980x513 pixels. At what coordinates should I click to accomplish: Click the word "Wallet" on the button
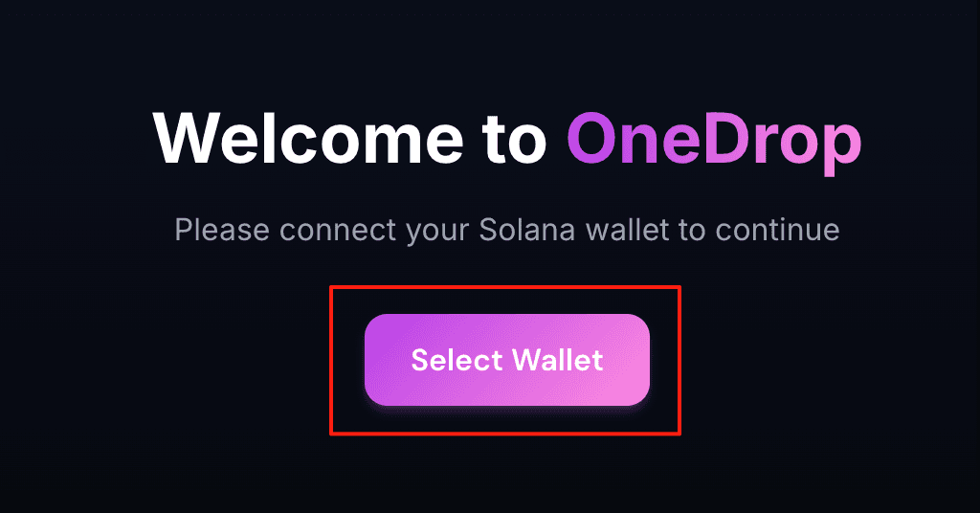[558, 360]
